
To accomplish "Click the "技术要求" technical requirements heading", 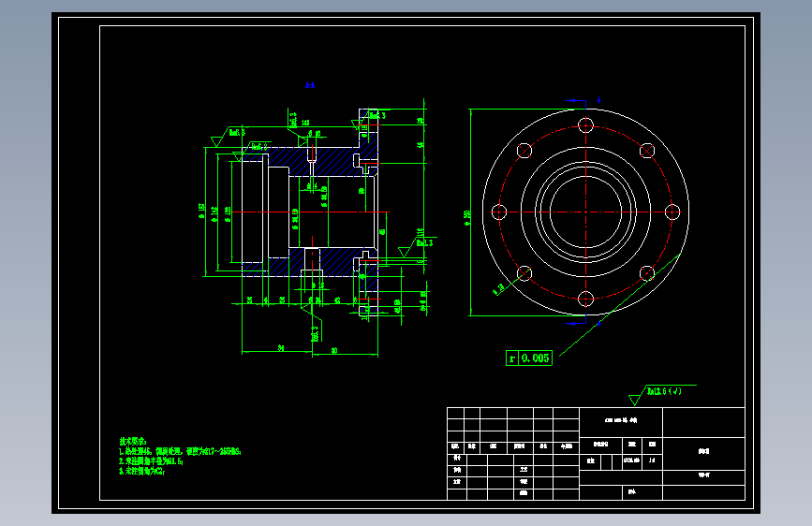I will pyautogui.click(x=133, y=442).
